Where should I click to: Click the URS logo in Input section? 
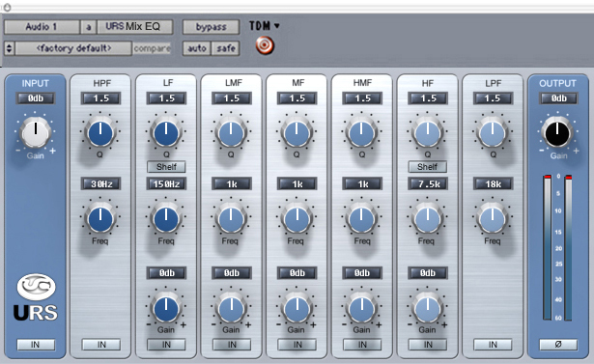point(36,298)
